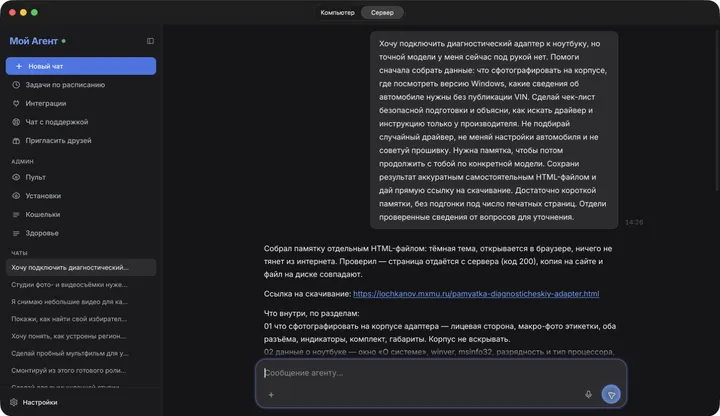Open the Установки admin page
This screenshot has width=720, height=416.
pos(81,196)
